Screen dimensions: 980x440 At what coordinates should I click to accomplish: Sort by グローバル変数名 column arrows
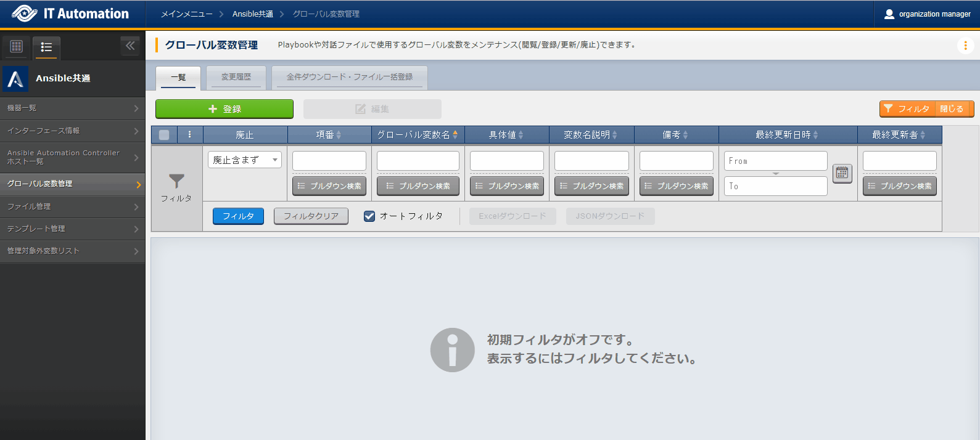point(455,135)
